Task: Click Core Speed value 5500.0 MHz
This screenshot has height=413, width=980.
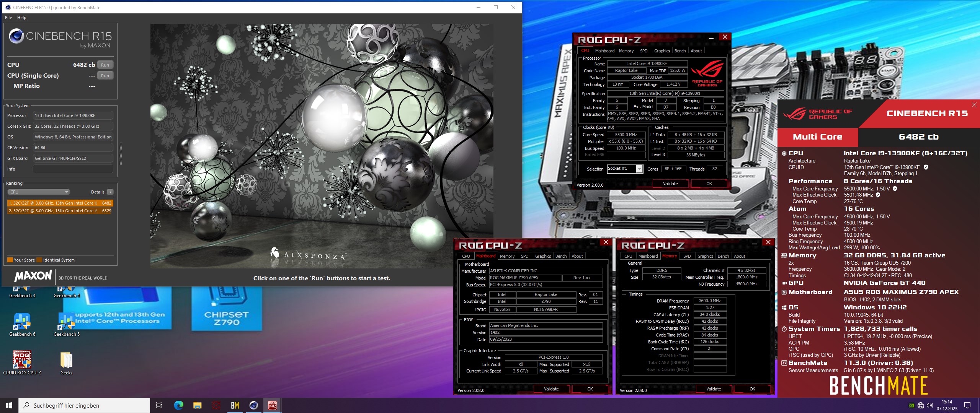Action: (626, 135)
